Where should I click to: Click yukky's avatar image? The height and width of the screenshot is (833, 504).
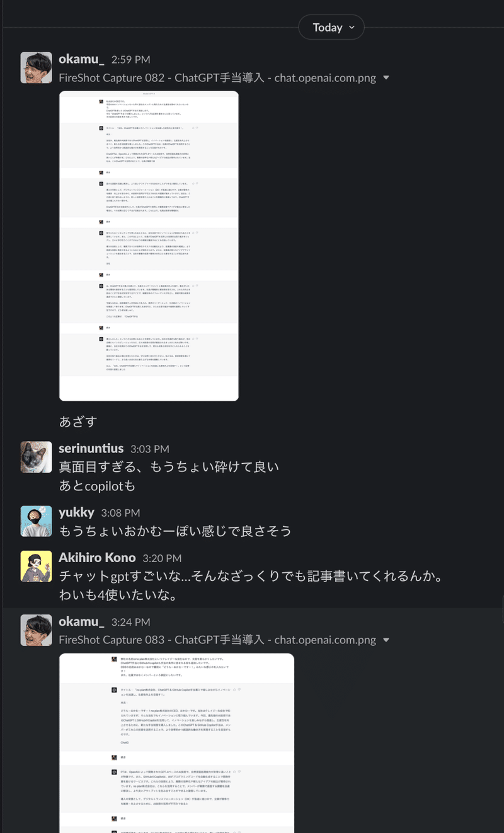click(x=37, y=520)
